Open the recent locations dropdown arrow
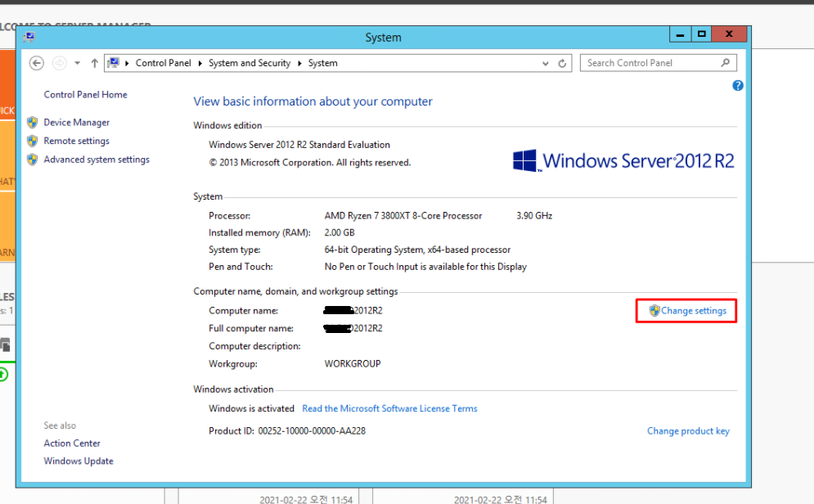 click(78, 63)
